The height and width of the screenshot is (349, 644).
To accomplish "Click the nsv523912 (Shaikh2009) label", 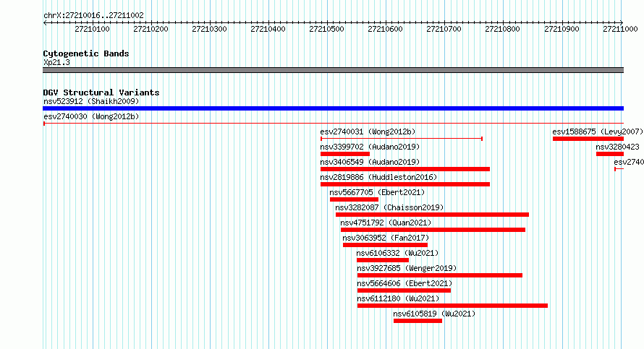I will tap(91, 101).
